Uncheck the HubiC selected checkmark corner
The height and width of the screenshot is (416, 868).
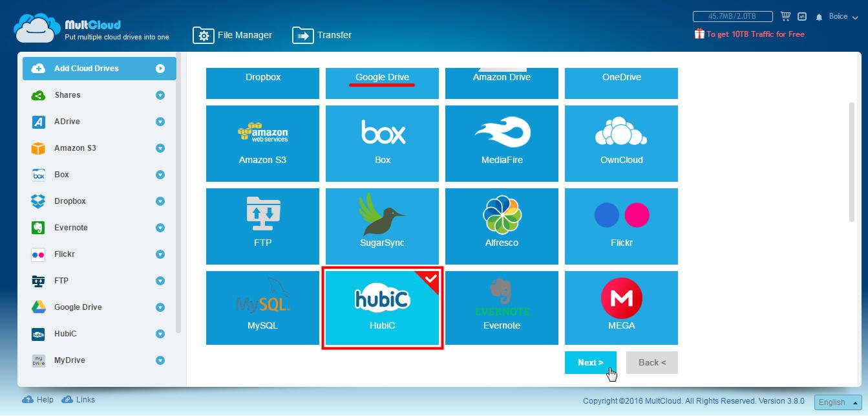(431, 279)
